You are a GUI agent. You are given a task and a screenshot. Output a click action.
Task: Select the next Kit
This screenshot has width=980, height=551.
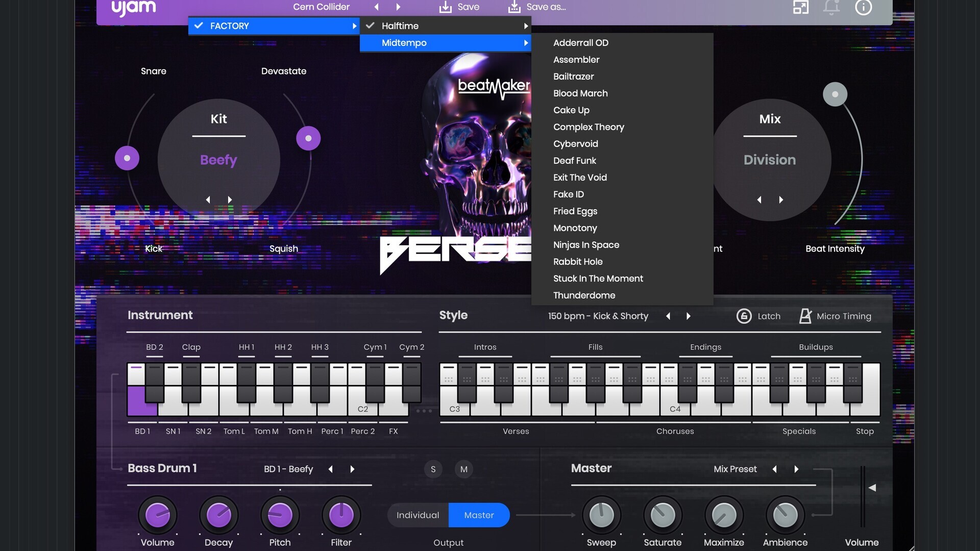coord(230,199)
